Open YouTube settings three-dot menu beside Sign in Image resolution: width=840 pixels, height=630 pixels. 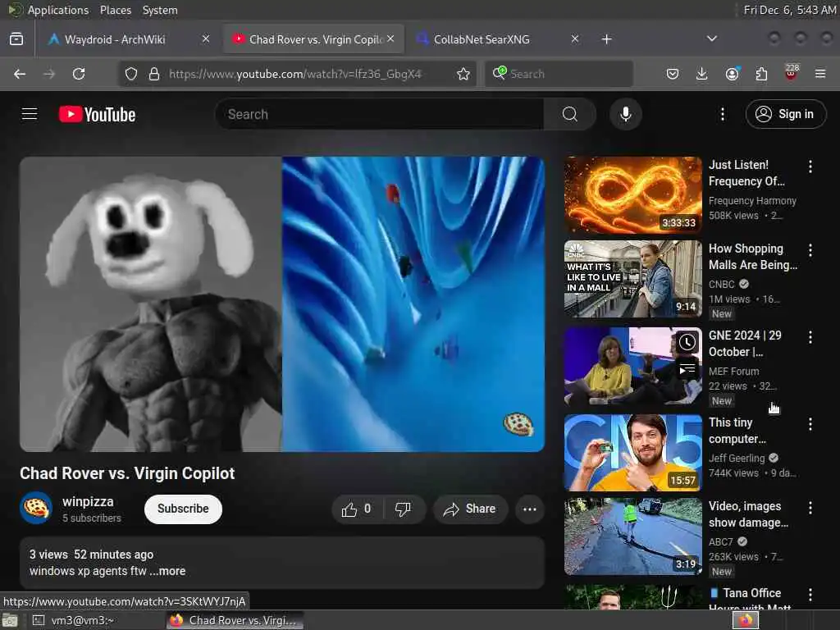(722, 114)
